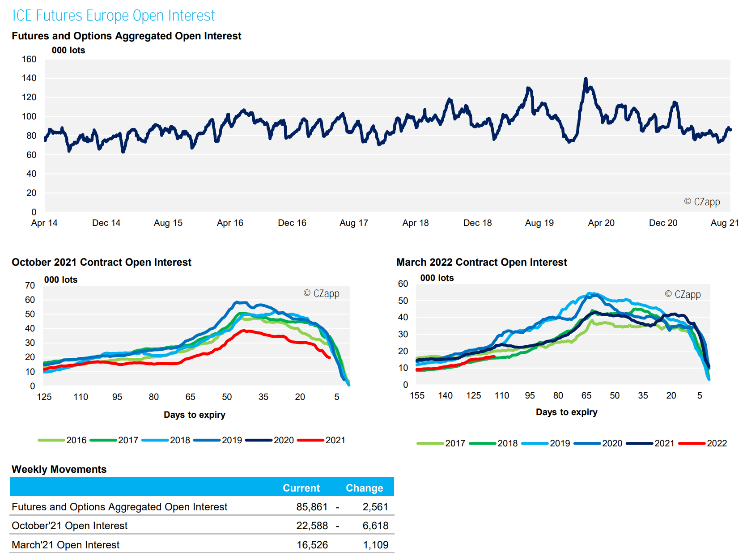
Task: Click the 'Current' column header
Action: [x=301, y=488]
